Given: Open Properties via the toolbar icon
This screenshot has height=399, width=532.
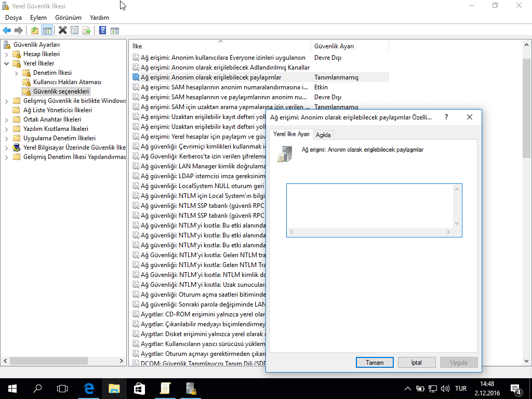Looking at the screenshot, I should coord(75,31).
